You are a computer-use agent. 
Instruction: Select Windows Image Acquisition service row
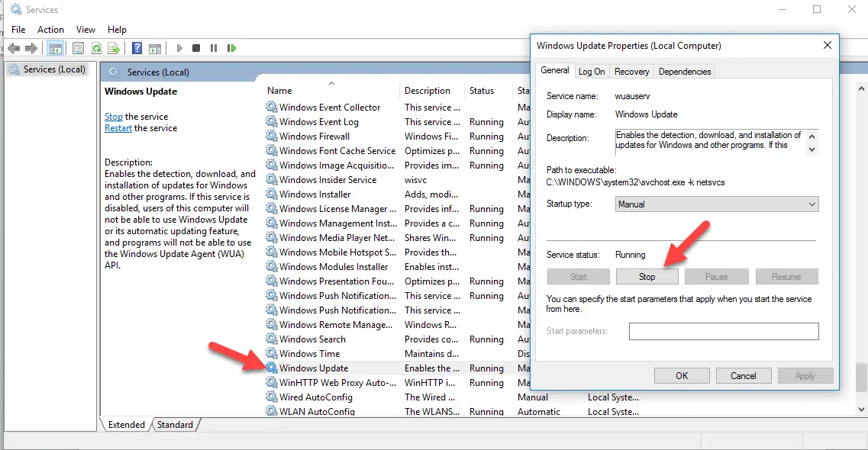(x=398, y=166)
